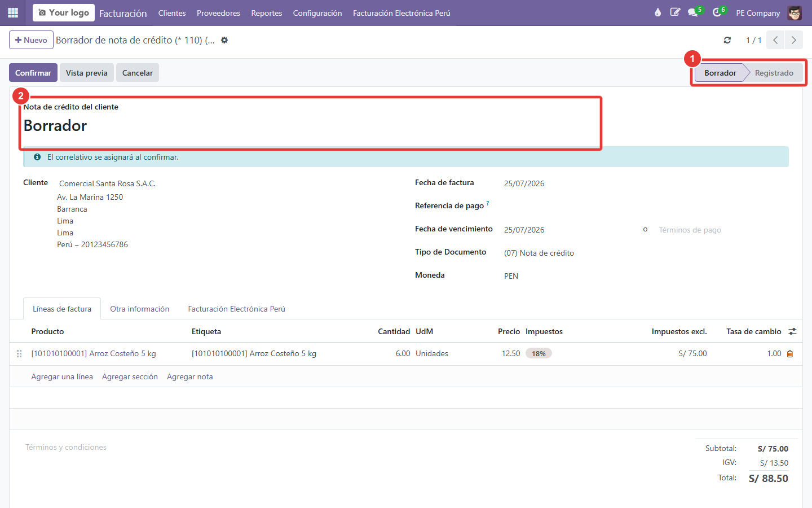Open the Configuración menu
The width and height of the screenshot is (812, 508).
click(x=317, y=13)
